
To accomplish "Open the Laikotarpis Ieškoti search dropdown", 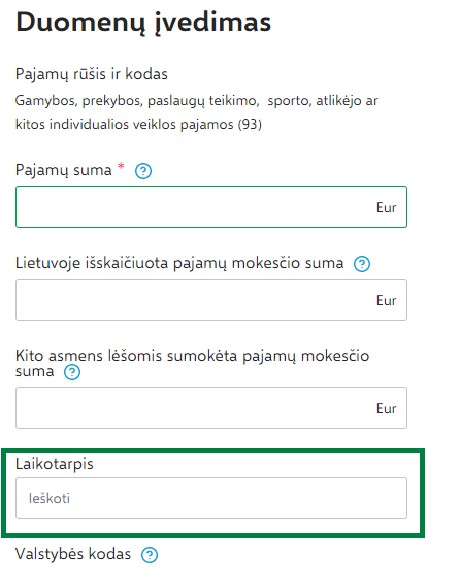I will (211, 498).
